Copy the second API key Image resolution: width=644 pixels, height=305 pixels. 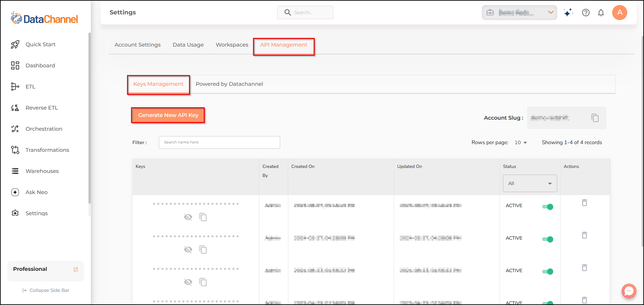203,250
